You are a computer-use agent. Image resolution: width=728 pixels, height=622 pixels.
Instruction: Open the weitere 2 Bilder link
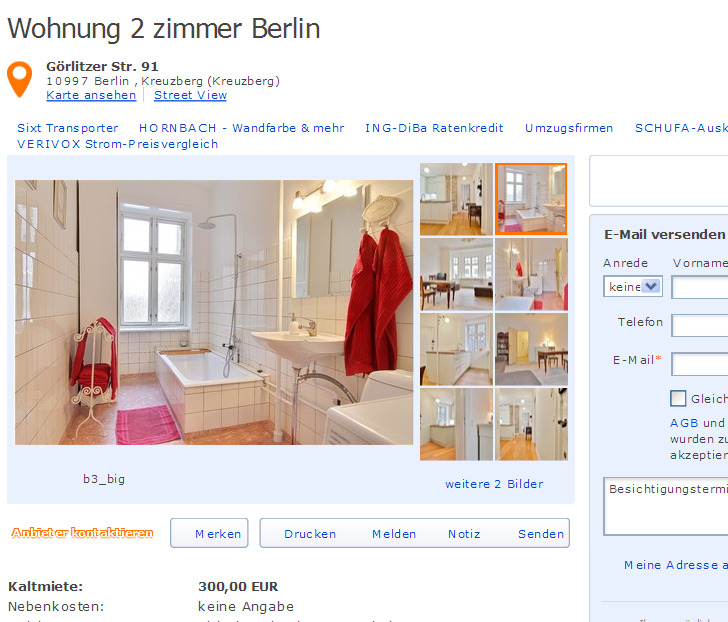[x=494, y=484]
